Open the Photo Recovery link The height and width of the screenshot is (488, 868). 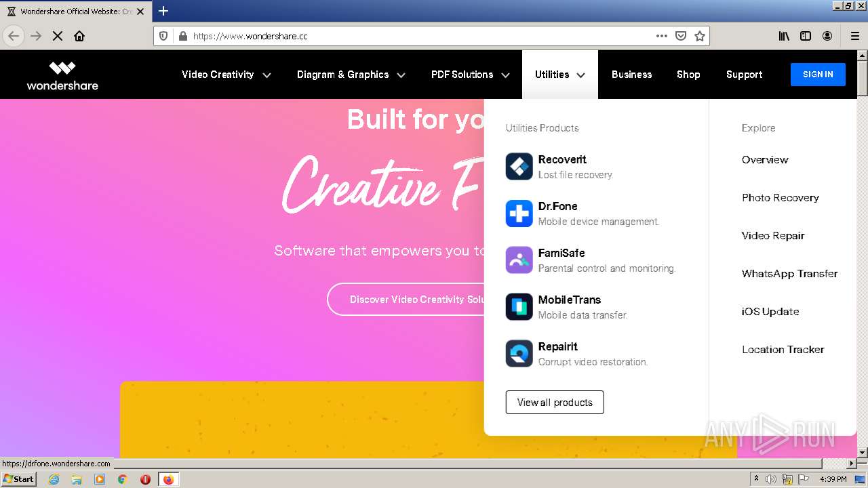tap(781, 198)
